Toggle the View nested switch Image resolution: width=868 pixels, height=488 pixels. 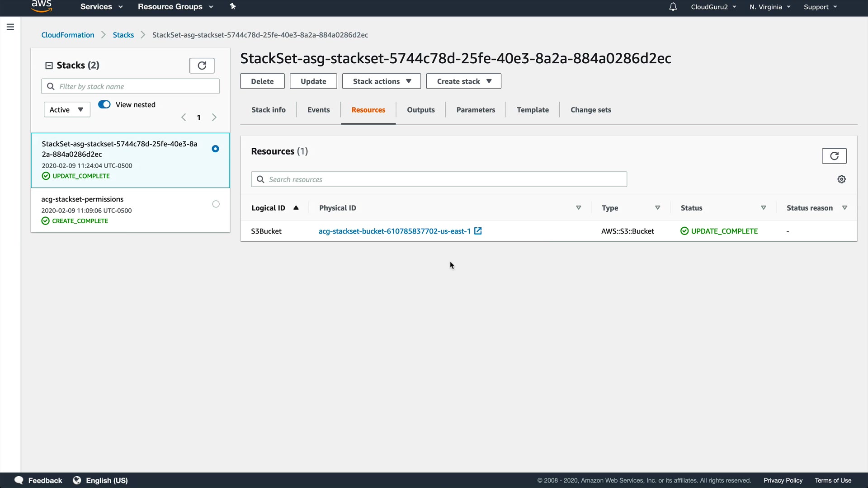[104, 104]
